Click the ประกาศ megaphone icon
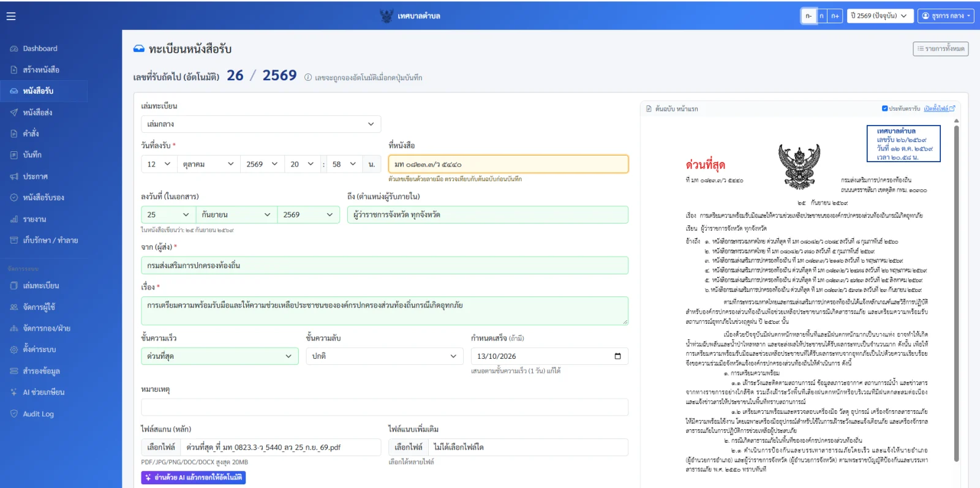 (x=14, y=176)
